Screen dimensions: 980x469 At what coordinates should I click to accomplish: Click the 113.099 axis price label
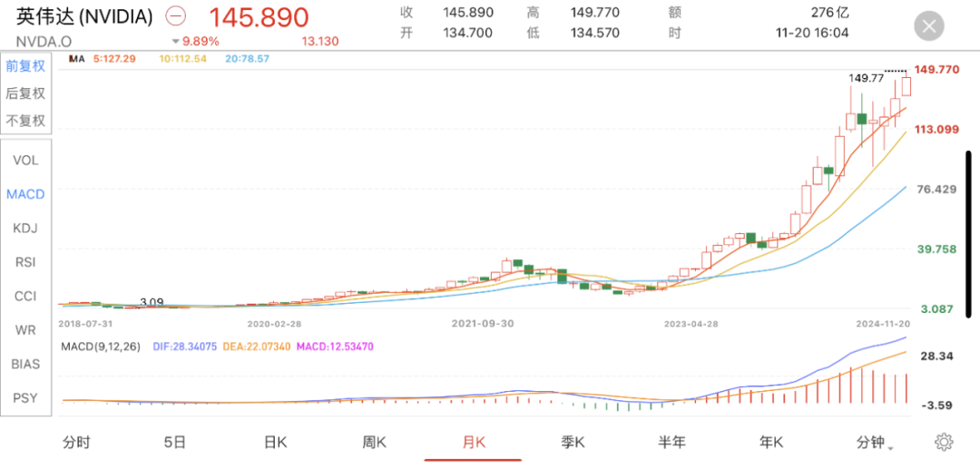click(936, 130)
